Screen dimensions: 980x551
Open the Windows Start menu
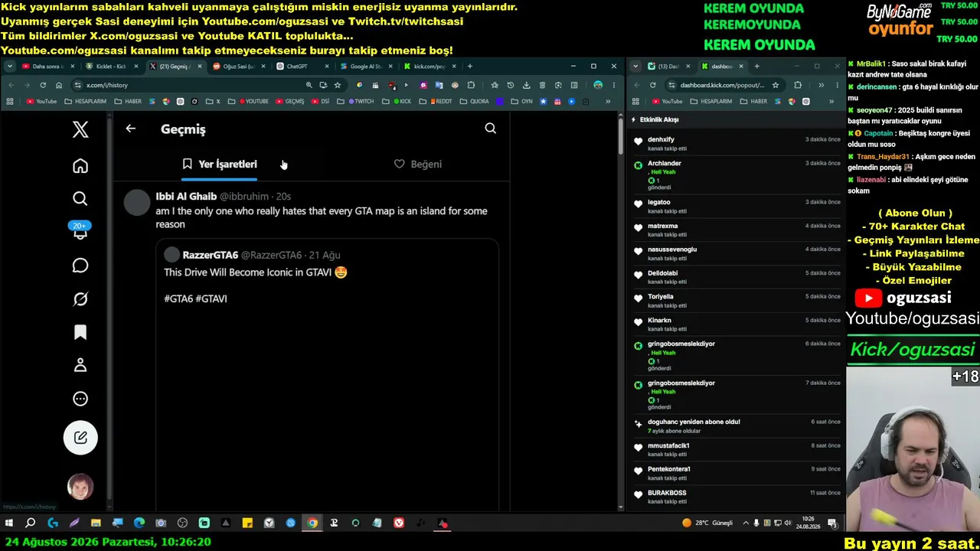click(x=9, y=523)
